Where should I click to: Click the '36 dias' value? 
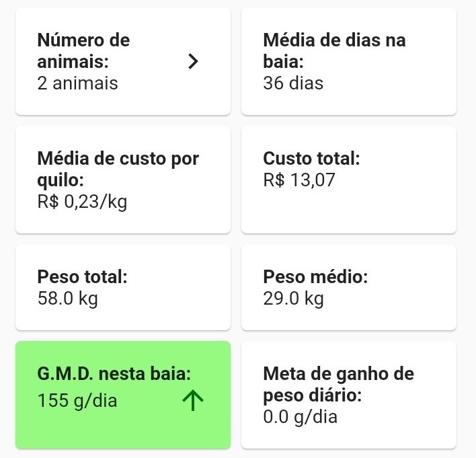click(293, 83)
